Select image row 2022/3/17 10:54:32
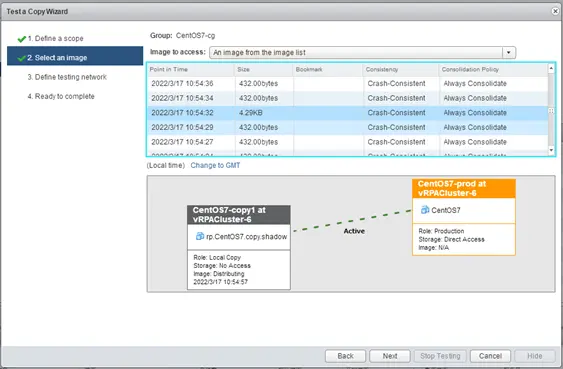The width and height of the screenshot is (563, 369). pyautogui.click(x=347, y=113)
